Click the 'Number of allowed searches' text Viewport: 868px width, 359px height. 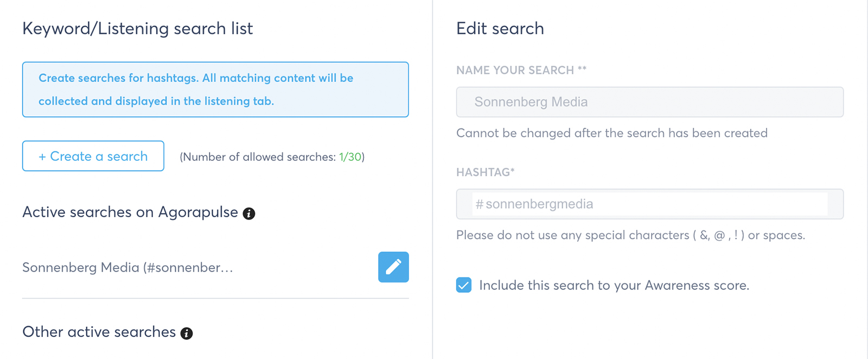(272, 157)
